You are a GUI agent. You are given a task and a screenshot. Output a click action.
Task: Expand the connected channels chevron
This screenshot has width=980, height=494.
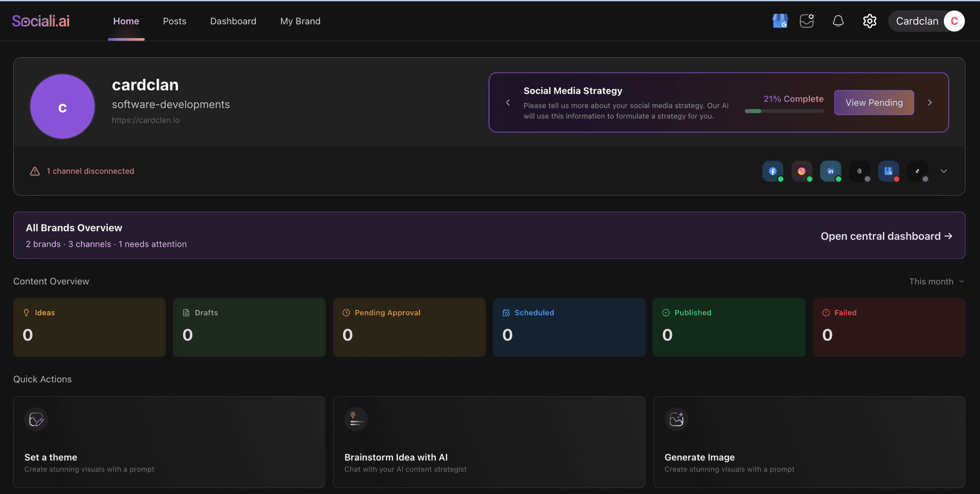(944, 171)
